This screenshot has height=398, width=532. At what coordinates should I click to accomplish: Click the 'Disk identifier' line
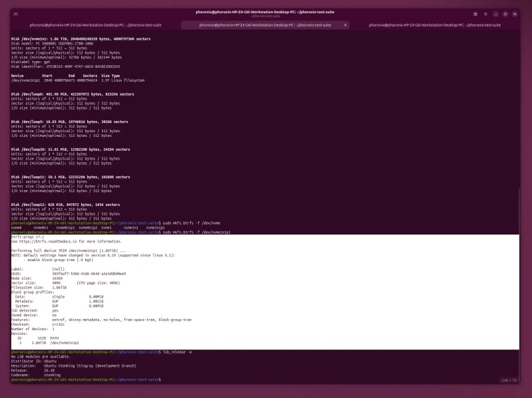point(65,66)
